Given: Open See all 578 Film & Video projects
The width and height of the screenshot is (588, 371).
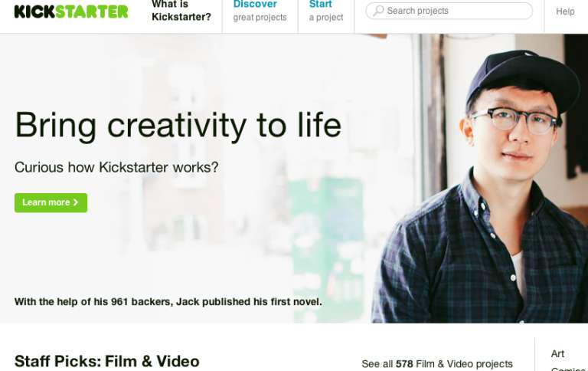Looking at the screenshot, I should [x=437, y=364].
